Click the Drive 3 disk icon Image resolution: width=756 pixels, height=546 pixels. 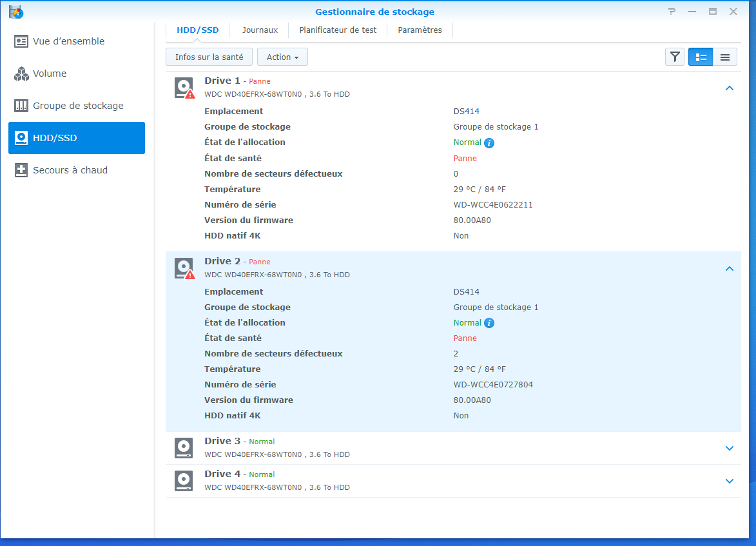(184, 448)
